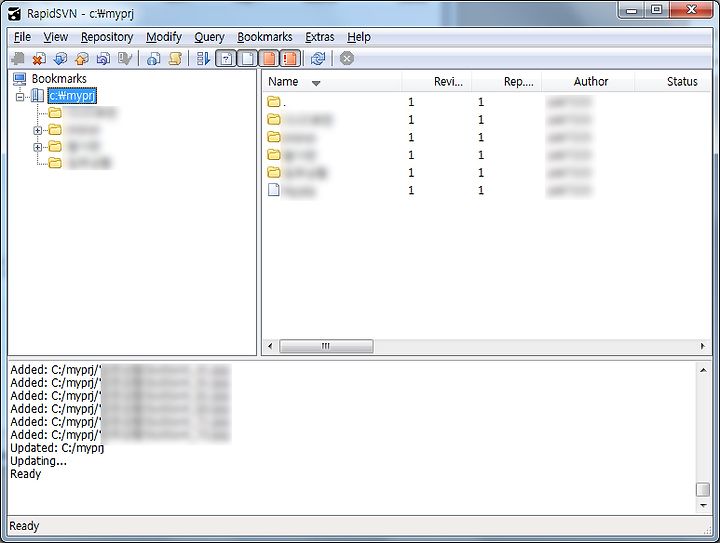The width and height of the screenshot is (720, 543).
Task: Click the Refresh view icon
Action: (x=317, y=58)
